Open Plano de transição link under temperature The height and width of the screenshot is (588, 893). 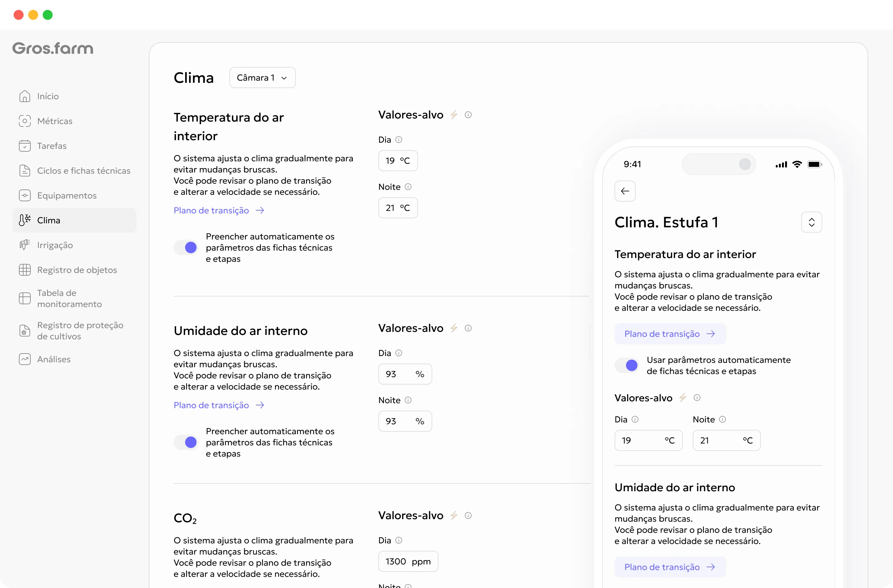pyautogui.click(x=219, y=210)
